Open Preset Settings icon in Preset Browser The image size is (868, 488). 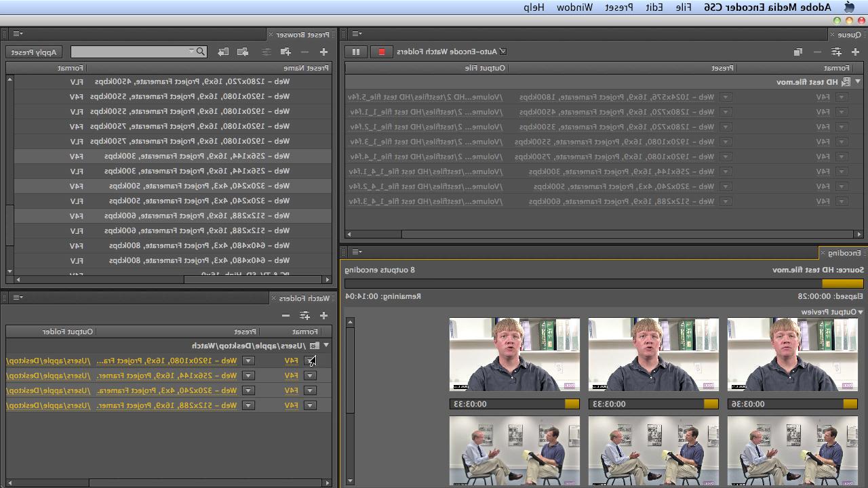(267, 52)
